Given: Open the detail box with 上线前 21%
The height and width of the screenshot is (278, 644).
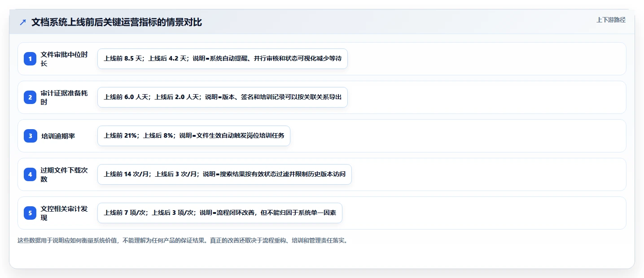Looking at the screenshot, I should pyautogui.click(x=194, y=136).
